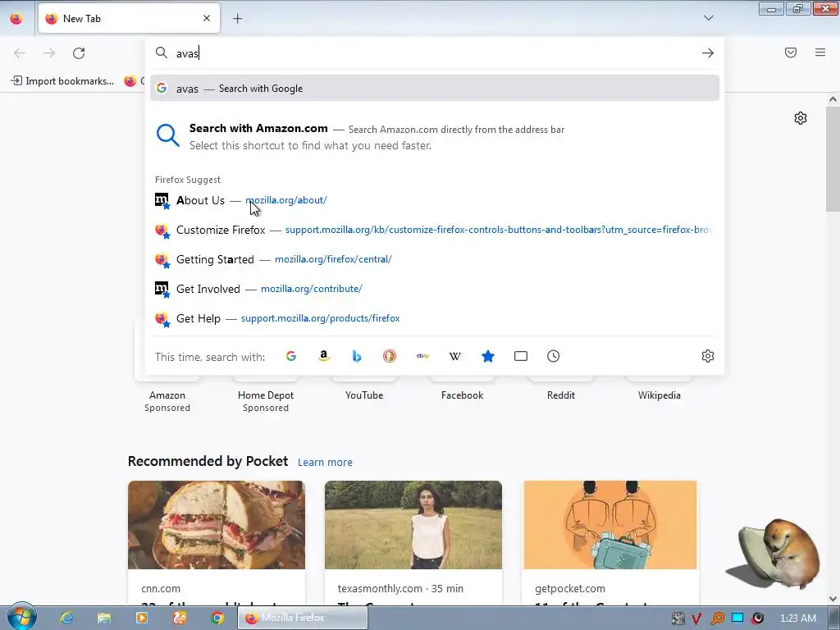840x630 pixels.
Task: Click the Back navigation arrow
Action: coord(20,53)
